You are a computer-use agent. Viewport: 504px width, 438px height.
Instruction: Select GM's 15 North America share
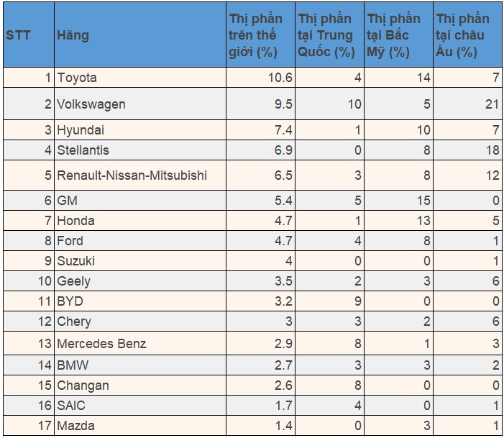click(x=398, y=201)
